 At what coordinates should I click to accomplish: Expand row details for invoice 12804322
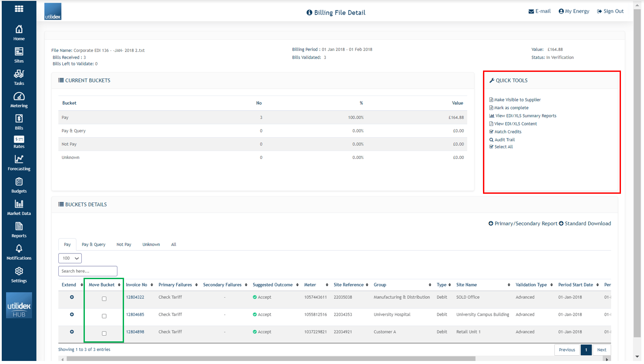pyautogui.click(x=72, y=297)
